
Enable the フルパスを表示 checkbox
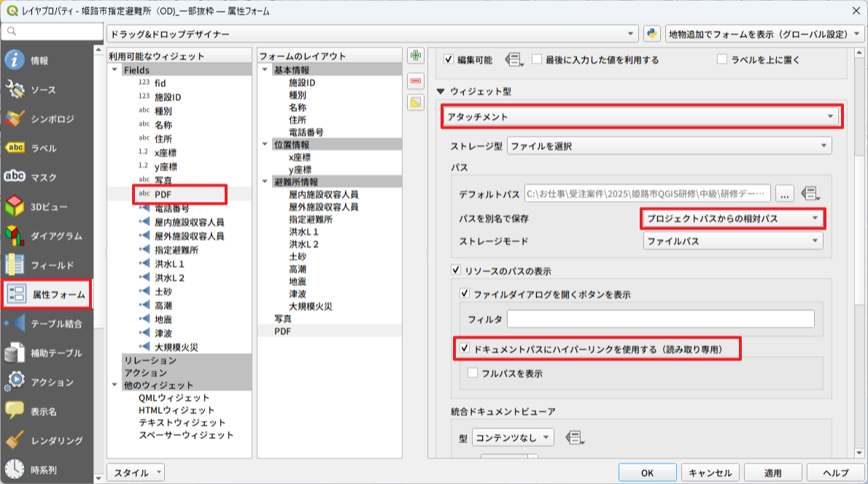(x=473, y=373)
